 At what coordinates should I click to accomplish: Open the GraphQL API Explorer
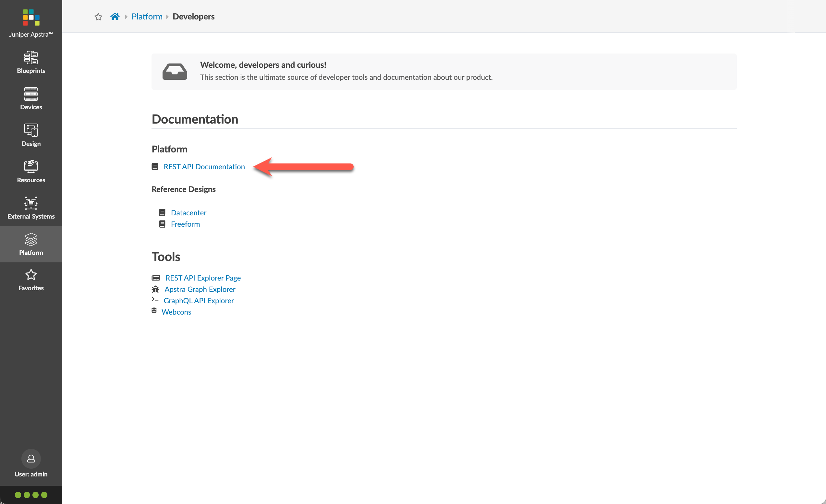[x=199, y=300]
